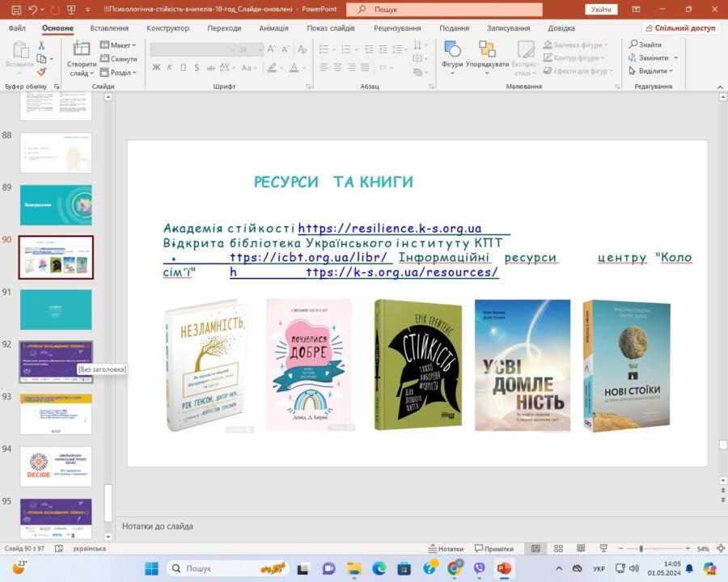The image size is (728, 582).
Task: Fit slide to current window
Action: click(x=721, y=549)
